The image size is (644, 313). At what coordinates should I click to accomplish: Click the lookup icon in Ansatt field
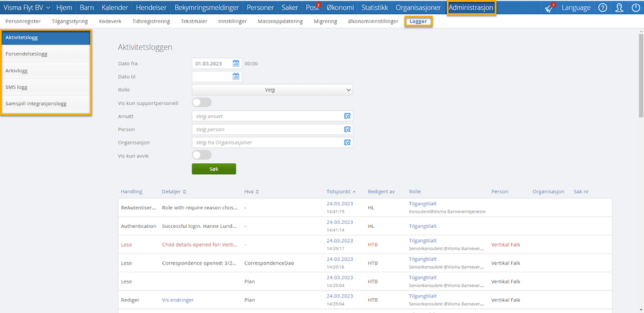347,116
